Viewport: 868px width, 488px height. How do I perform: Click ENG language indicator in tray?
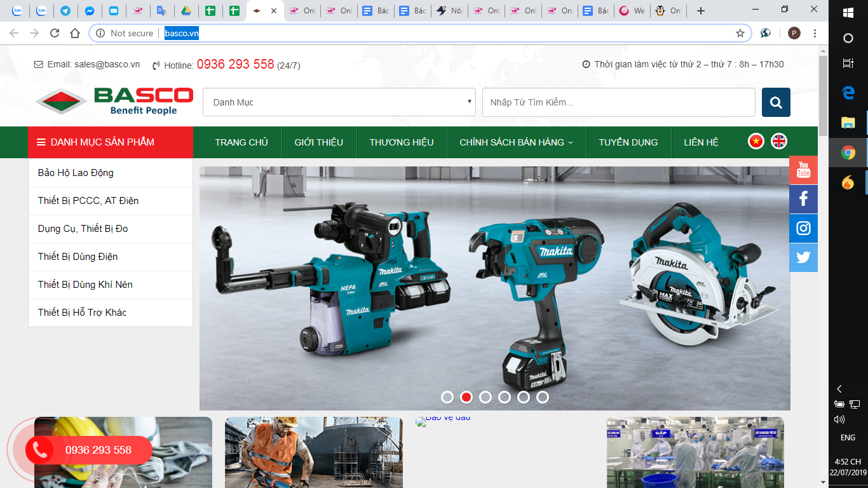848,438
